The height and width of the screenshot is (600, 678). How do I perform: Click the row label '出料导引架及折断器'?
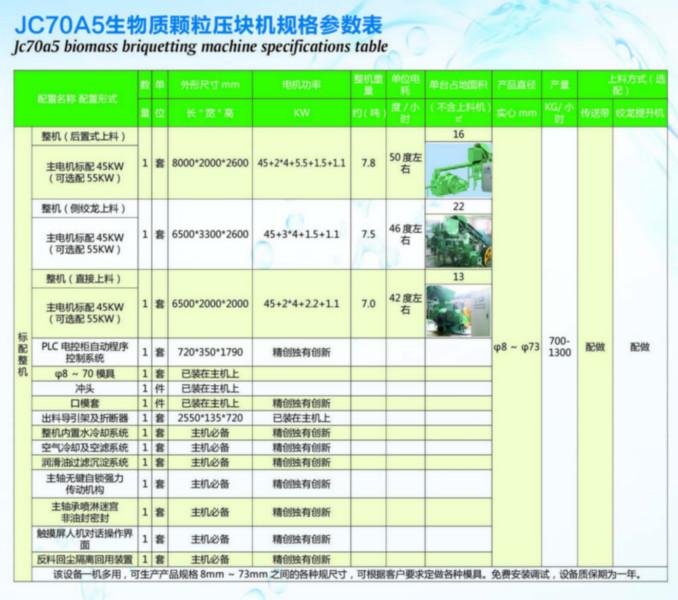(85, 418)
